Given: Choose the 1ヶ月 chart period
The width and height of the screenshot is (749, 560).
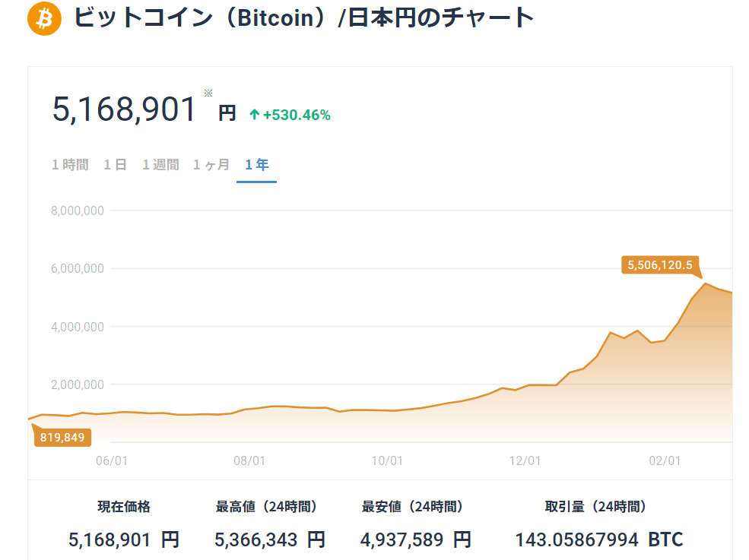Looking at the screenshot, I should (211, 165).
